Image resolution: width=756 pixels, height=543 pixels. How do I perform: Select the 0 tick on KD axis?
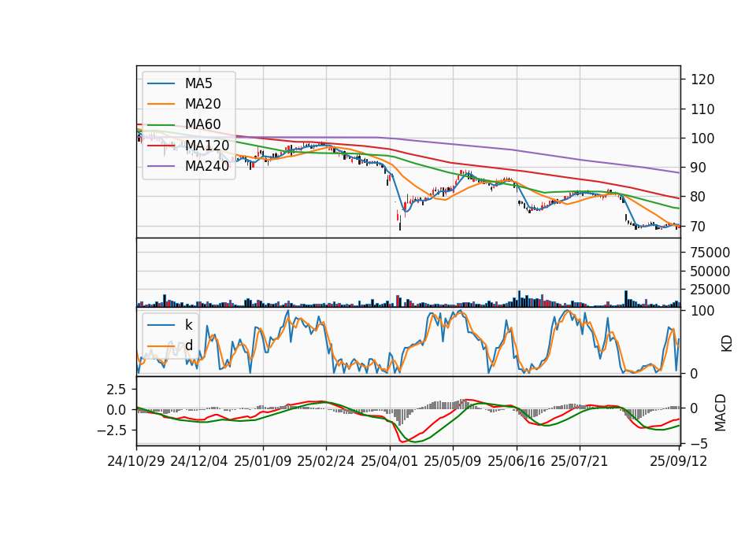click(694, 373)
